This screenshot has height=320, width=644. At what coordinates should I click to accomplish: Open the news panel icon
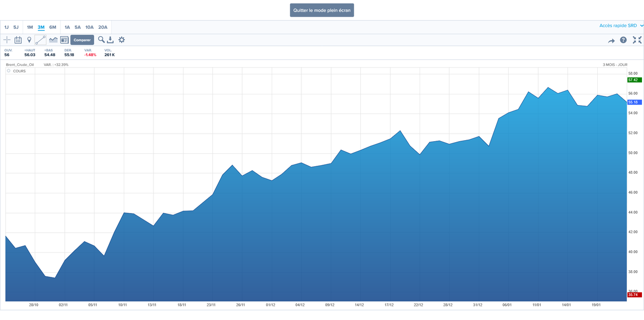point(64,40)
